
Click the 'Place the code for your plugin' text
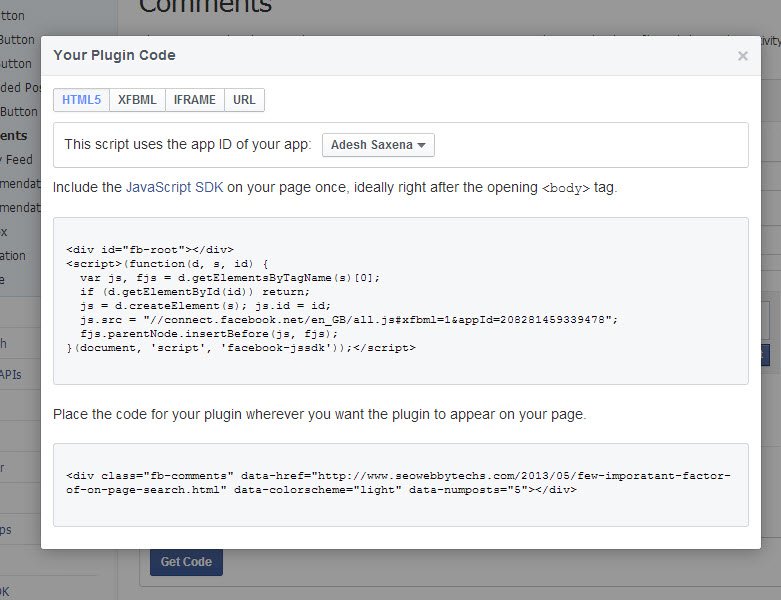[319, 414]
